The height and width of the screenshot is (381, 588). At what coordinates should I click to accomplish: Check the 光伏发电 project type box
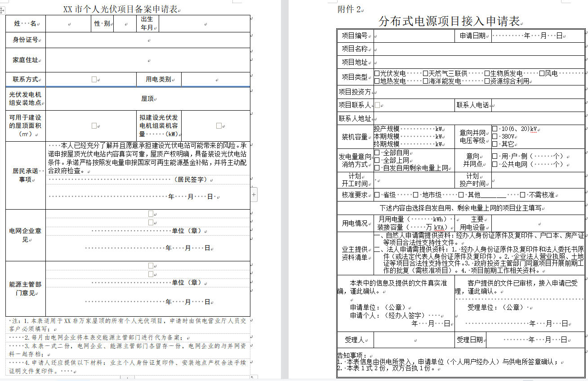point(377,73)
